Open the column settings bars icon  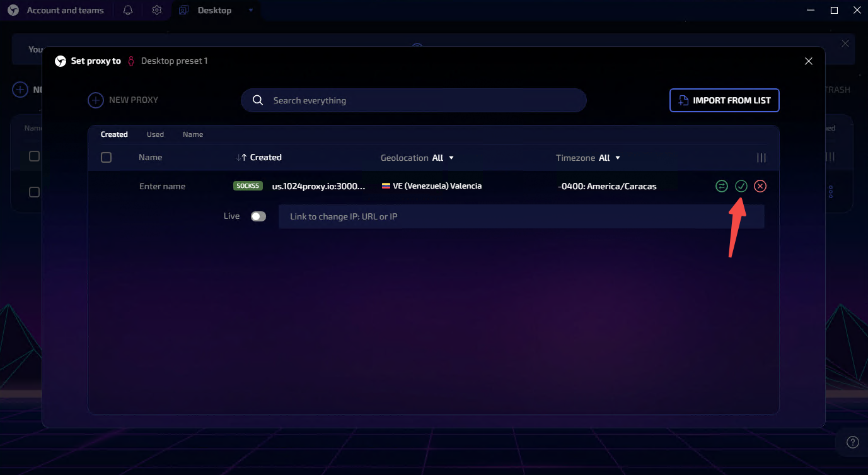(761, 158)
